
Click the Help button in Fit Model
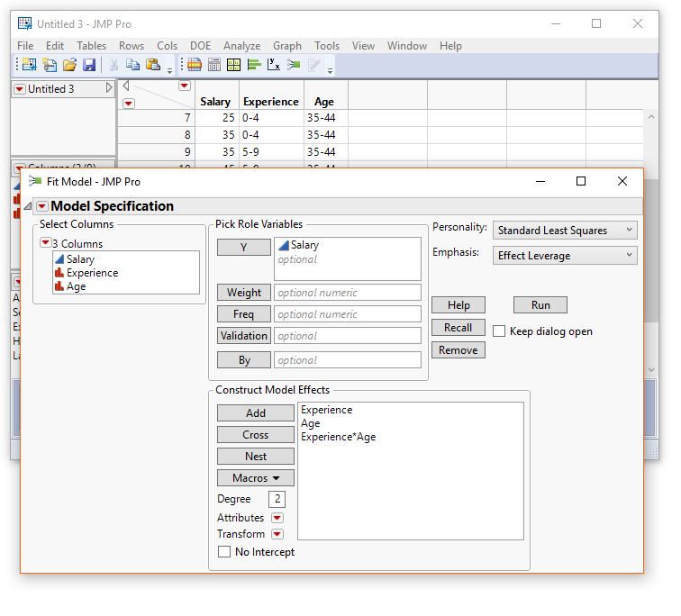[459, 304]
